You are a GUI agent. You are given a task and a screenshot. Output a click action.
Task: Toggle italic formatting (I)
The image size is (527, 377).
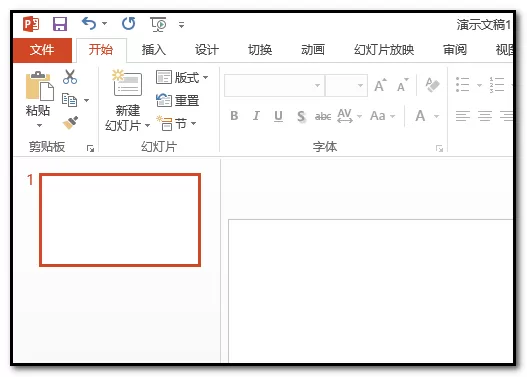click(256, 116)
